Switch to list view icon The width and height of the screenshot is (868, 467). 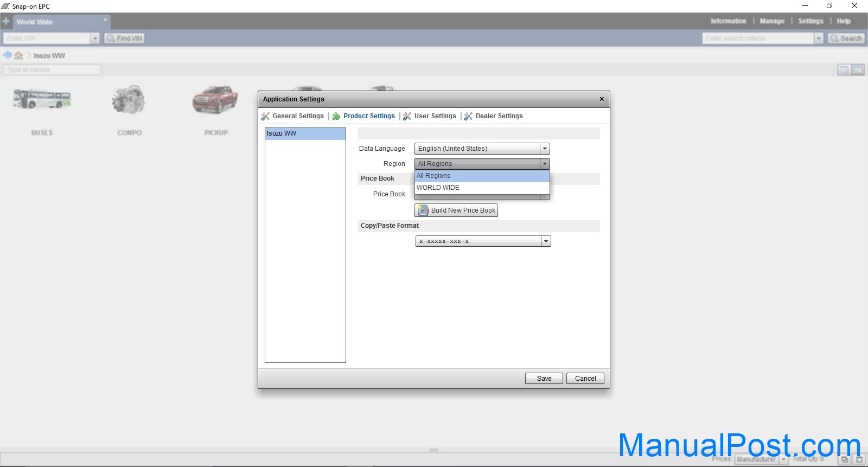click(x=844, y=70)
